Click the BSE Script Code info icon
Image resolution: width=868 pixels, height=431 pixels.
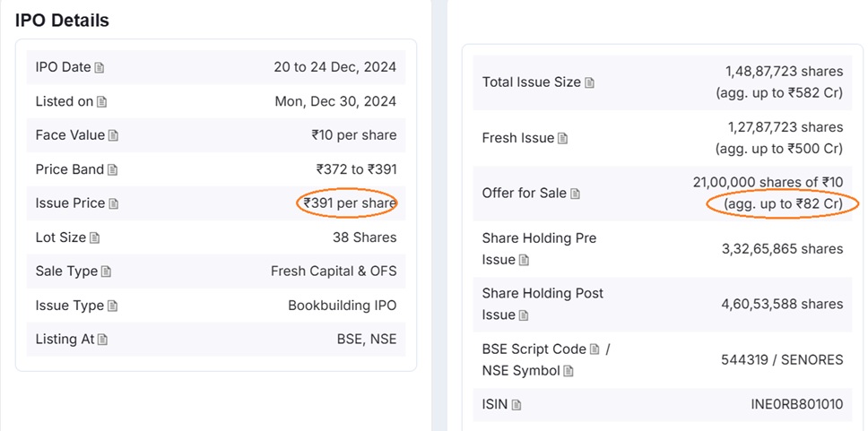pyautogui.click(x=595, y=349)
